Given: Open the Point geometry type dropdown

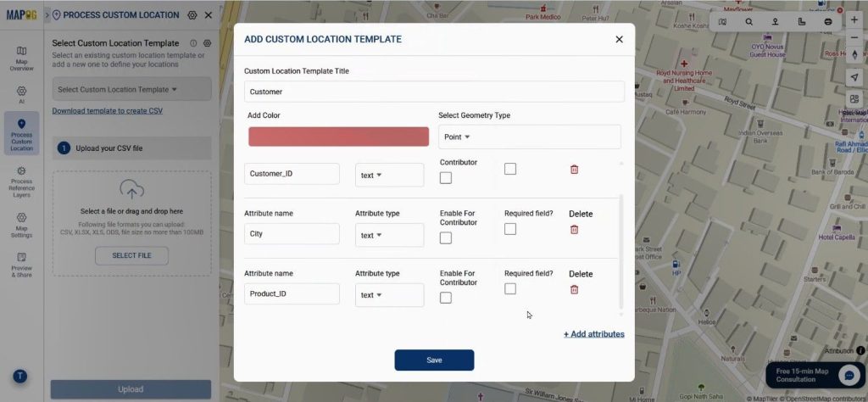Looking at the screenshot, I should tap(529, 137).
